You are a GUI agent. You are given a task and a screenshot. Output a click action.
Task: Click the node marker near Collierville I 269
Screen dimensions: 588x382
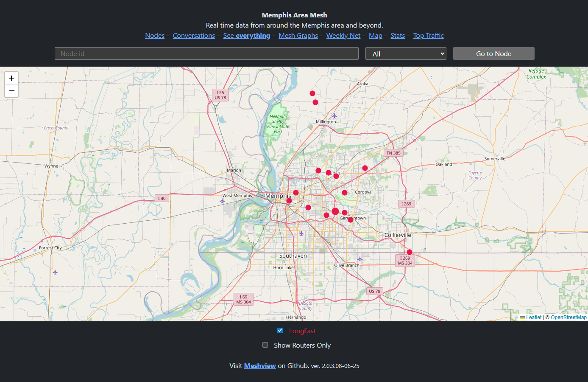(x=410, y=252)
